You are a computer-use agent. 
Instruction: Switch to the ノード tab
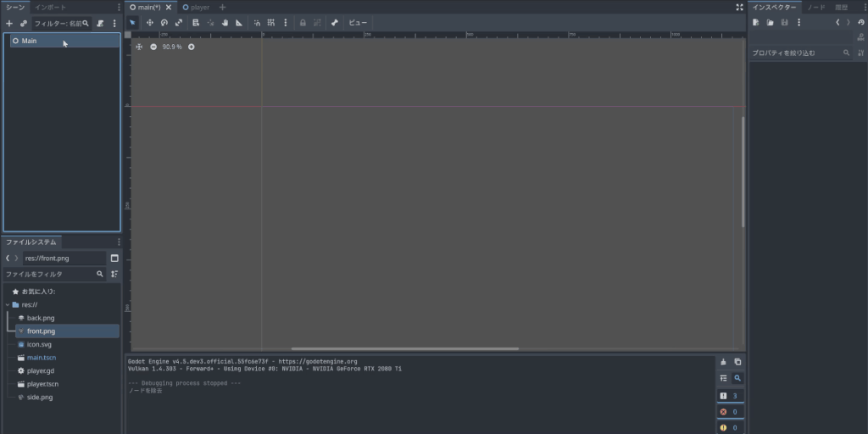tap(816, 7)
